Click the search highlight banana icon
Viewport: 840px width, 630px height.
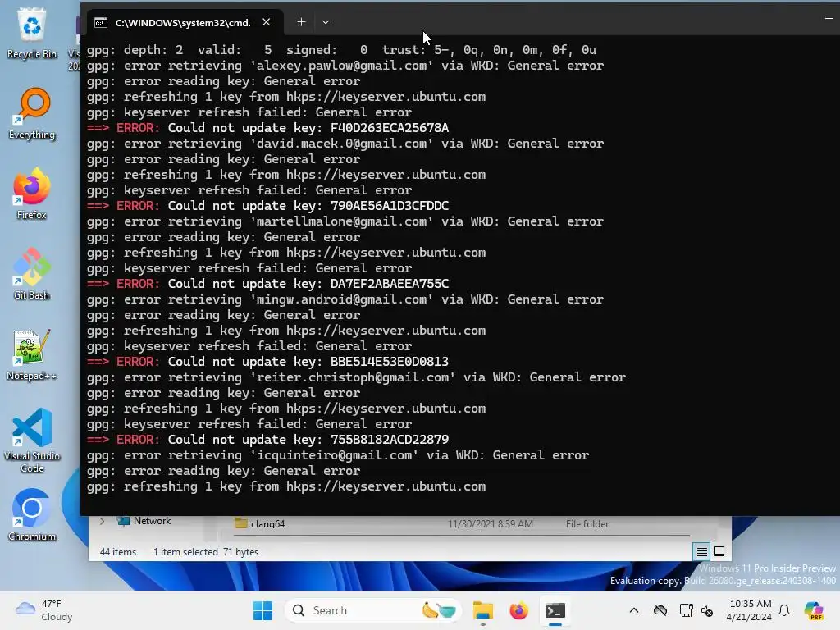click(439, 610)
